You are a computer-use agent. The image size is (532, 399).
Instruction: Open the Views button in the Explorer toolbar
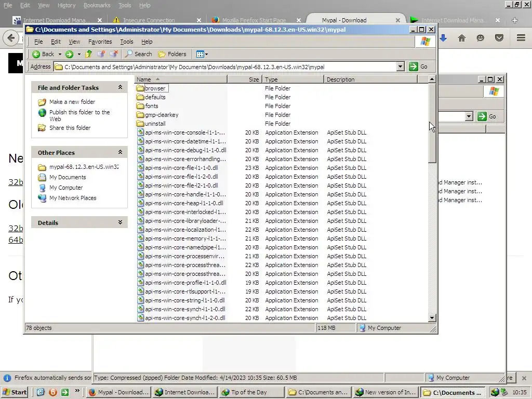coord(202,54)
